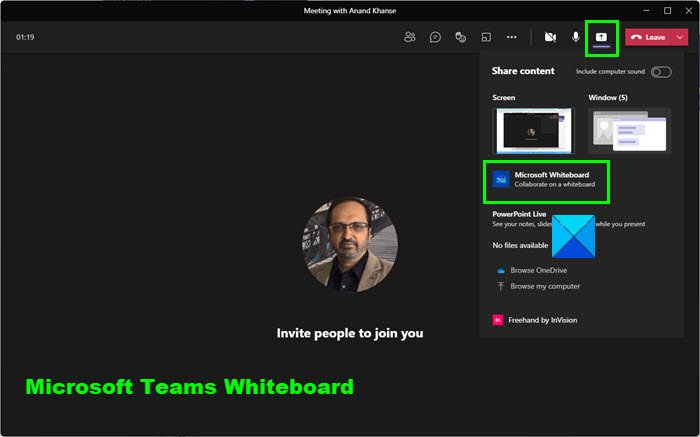700x437 pixels.
Task: Open the participants panel icon
Action: tap(409, 37)
